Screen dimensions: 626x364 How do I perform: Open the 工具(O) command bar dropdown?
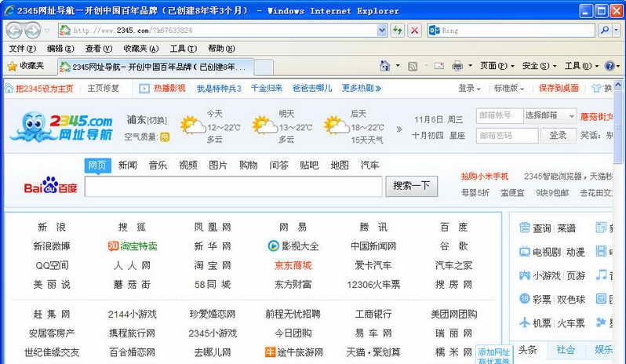(x=581, y=66)
